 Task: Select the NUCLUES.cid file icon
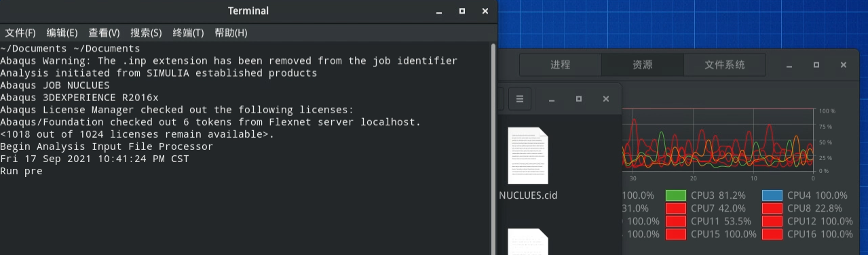(528, 155)
